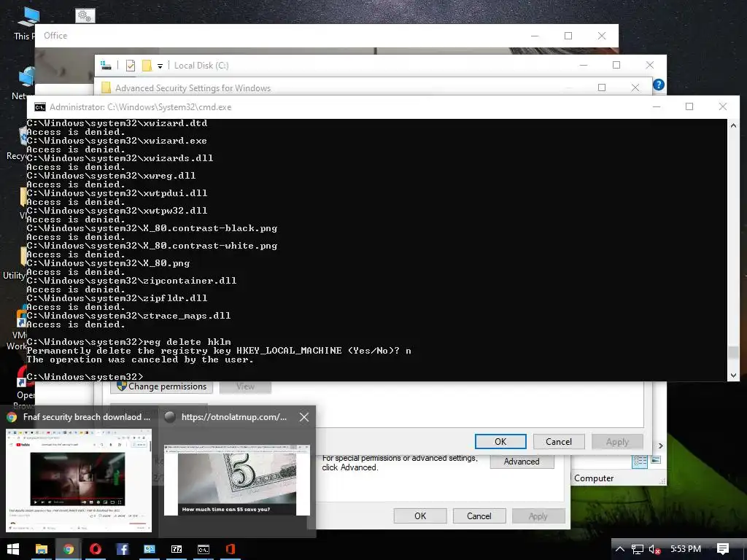Screen dimensions: 747x560
Task: Open 7-Zip from the taskbar
Action: pyautogui.click(x=177, y=549)
